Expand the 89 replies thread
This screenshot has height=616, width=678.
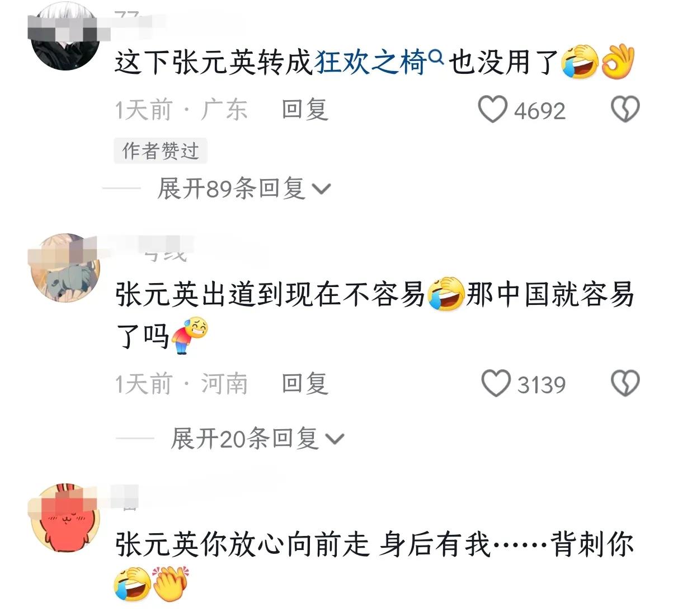pos(244,189)
